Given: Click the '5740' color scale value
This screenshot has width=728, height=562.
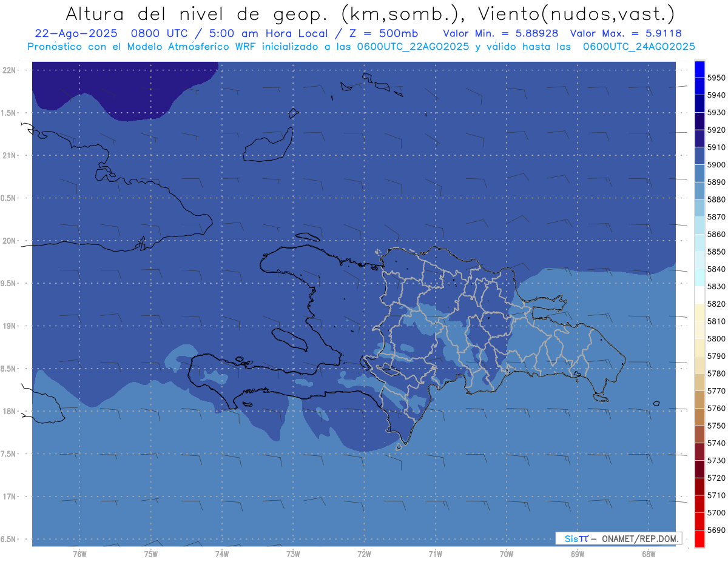Looking at the screenshot, I should click(x=716, y=443).
